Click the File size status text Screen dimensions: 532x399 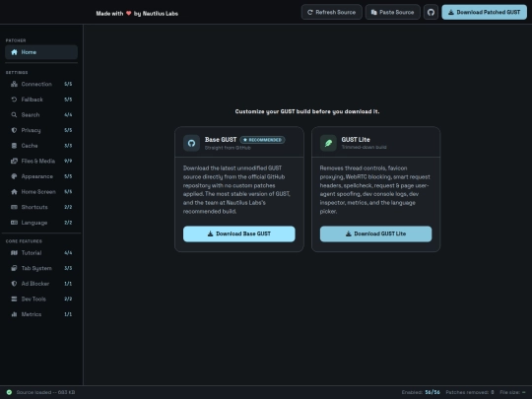click(x=512, y=392)
